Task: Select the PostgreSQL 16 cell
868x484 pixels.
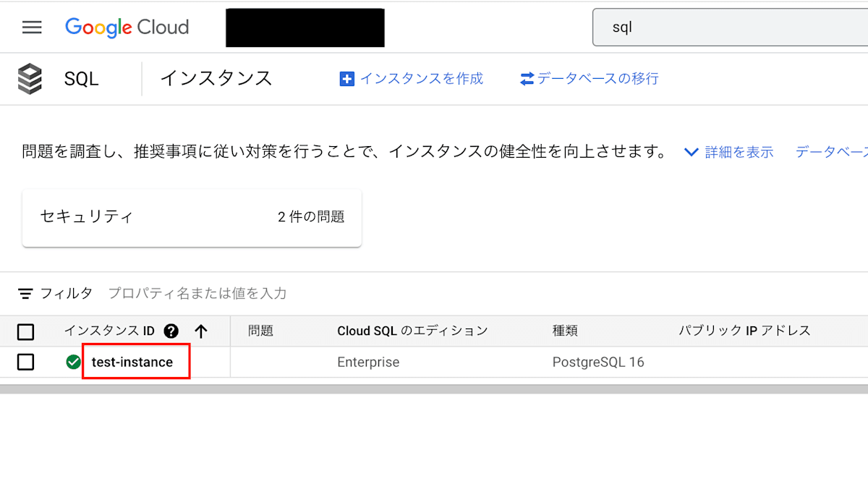Action: point(598,362)
